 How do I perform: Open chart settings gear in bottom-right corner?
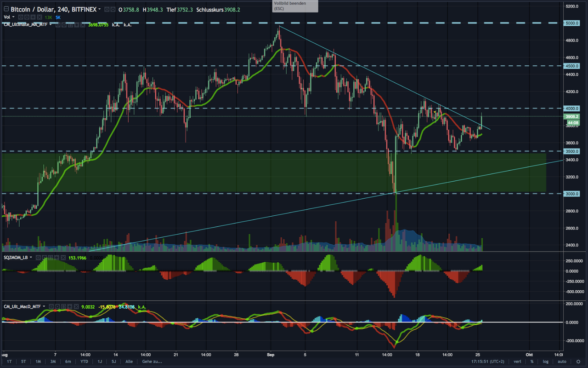(578, 362)
